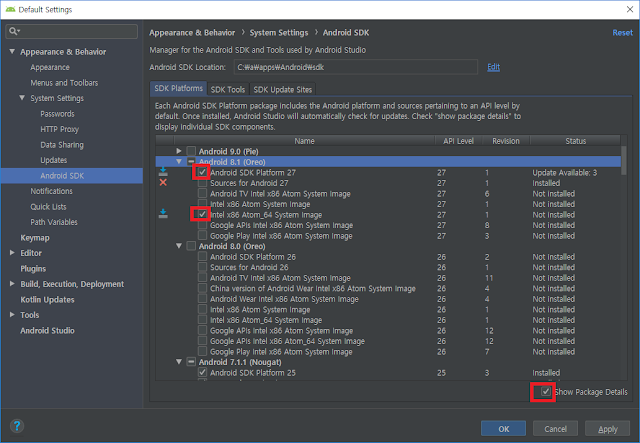
Task: Switch to SDK Tools tab
Action: (x=227, y=89)
